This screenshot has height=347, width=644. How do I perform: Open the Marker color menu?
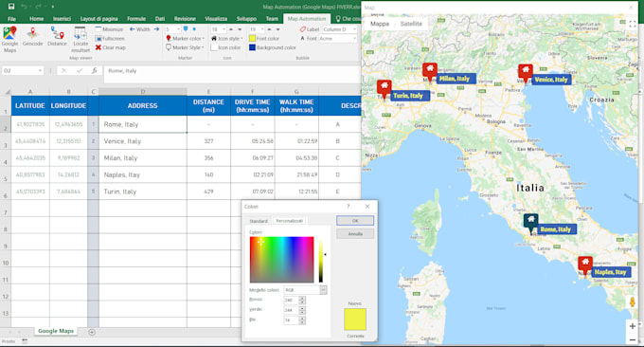(186, 38)
